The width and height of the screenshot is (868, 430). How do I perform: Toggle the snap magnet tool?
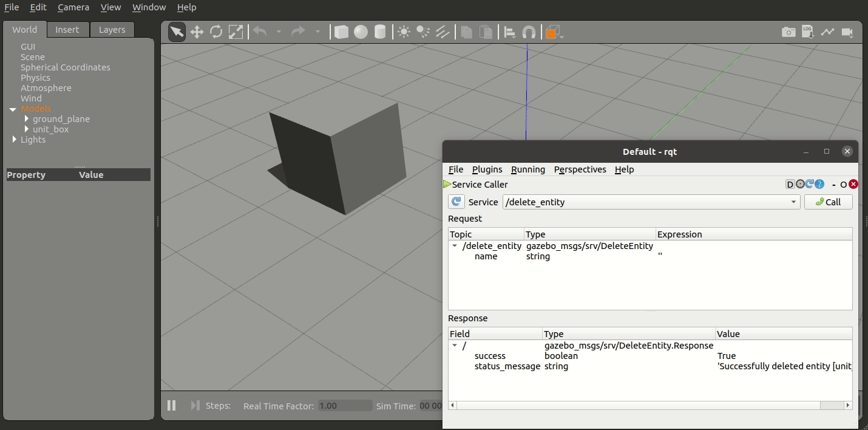pyautogui.click(x=529, y=32)
